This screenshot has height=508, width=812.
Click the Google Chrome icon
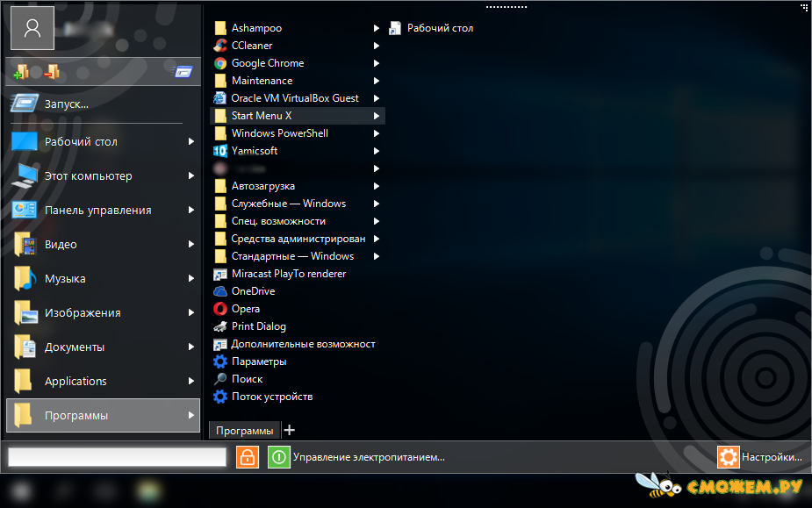click(220, 63)
